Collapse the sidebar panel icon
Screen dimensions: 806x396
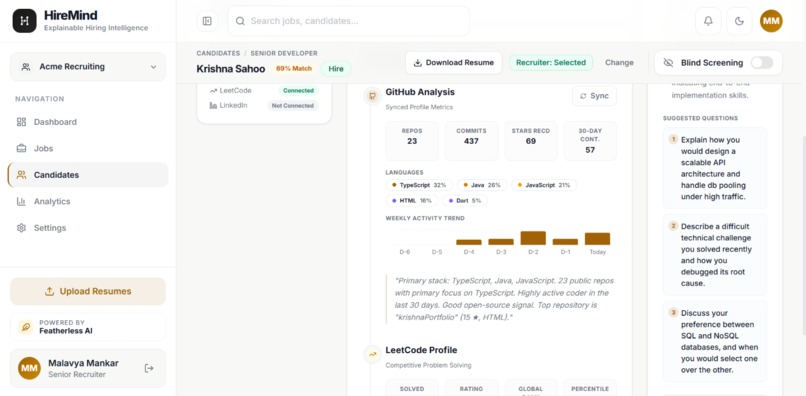207,21
